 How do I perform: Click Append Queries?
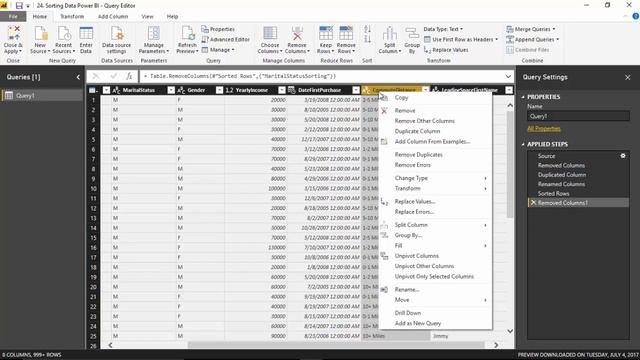[533, 40]
